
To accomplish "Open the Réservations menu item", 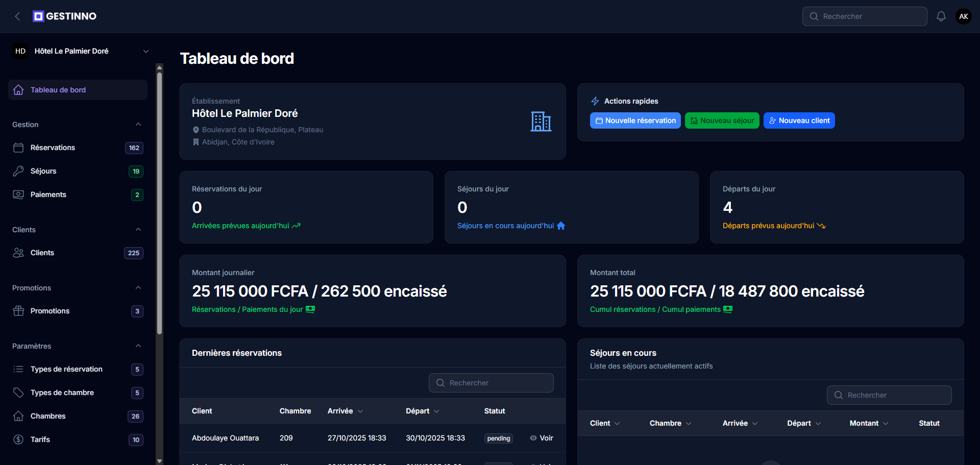I will 78,148.
